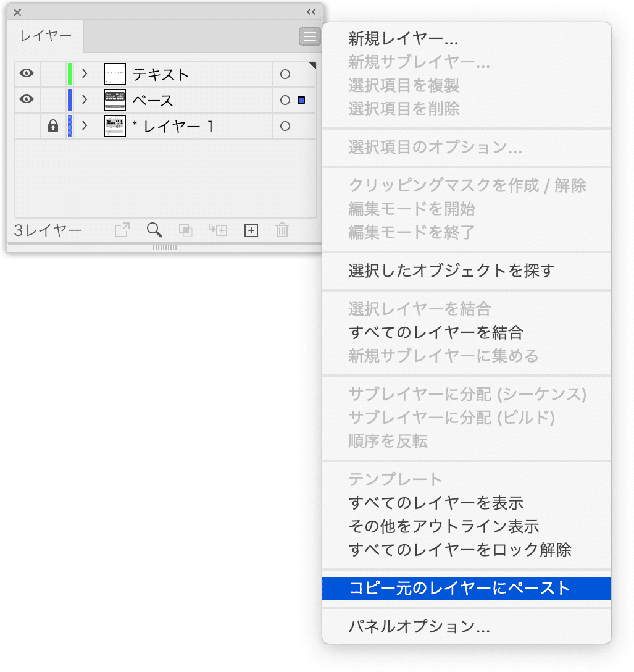Show the hidden レイヤー 1 layer
Image resolution: width=634 pixels, height=672 pixels.
tap(27, 126)
